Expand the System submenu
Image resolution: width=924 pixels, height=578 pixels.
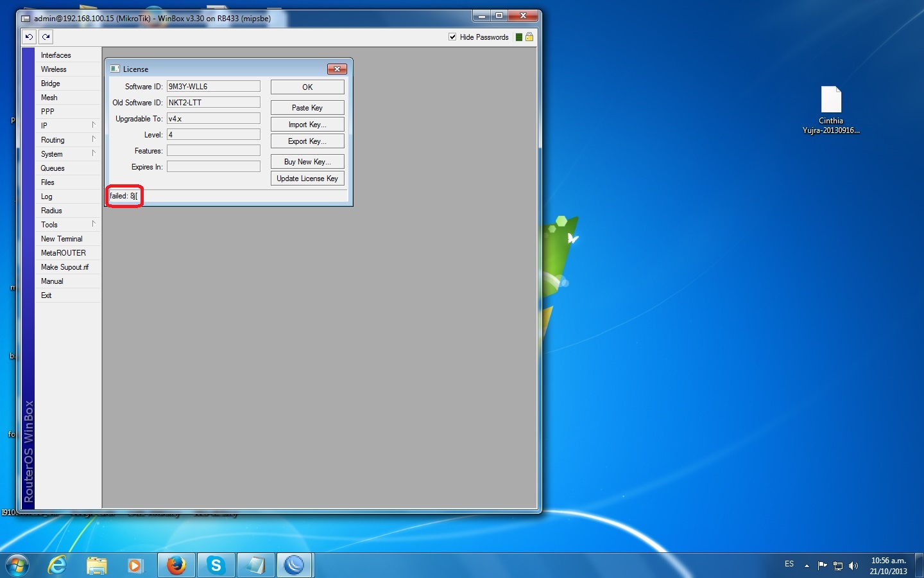point(67,154)
